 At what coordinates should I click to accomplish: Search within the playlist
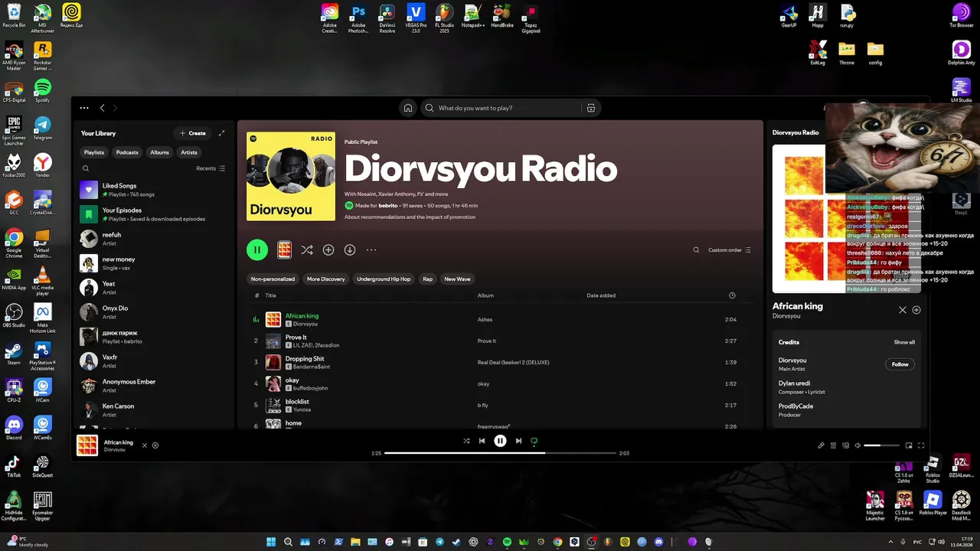pos(696,249)
